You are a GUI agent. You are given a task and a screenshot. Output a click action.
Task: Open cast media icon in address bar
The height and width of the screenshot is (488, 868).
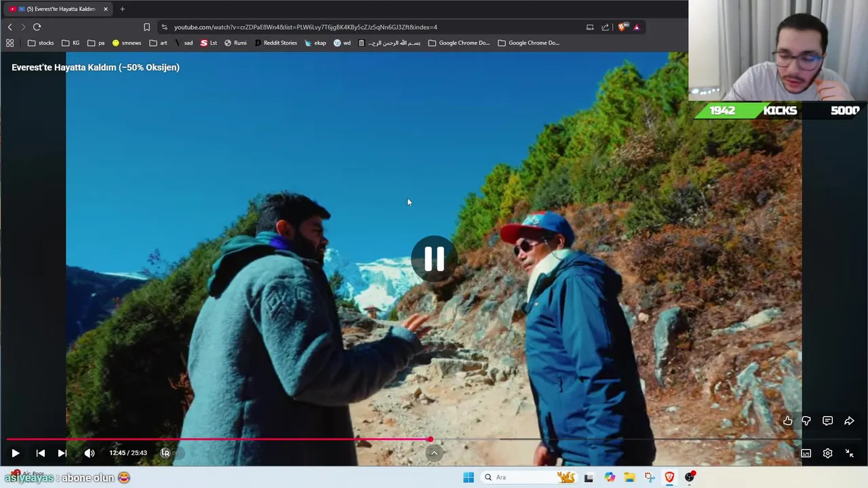point(590,27)
